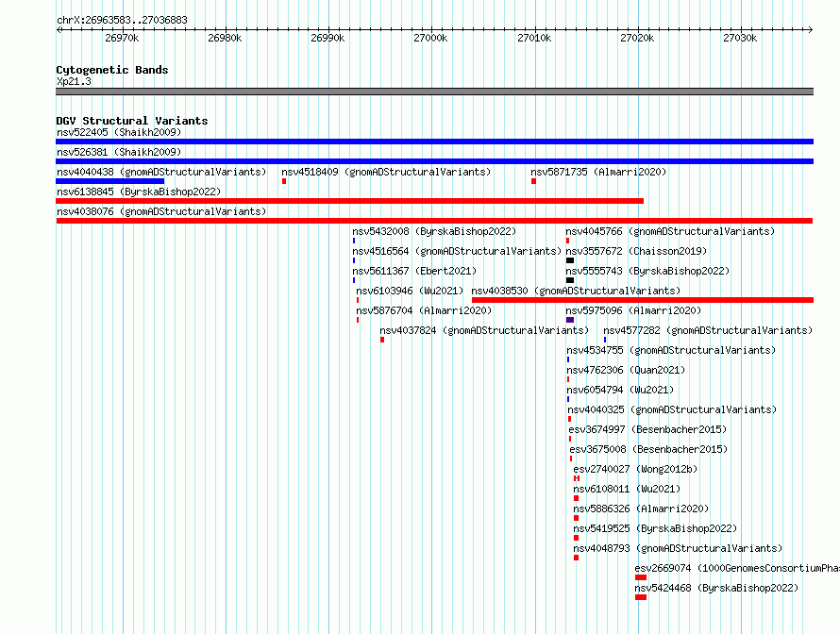Click the nsv3557672 (Chaisson2019) label
Viewport: 840px width, 634px height.
pos(636,251)
